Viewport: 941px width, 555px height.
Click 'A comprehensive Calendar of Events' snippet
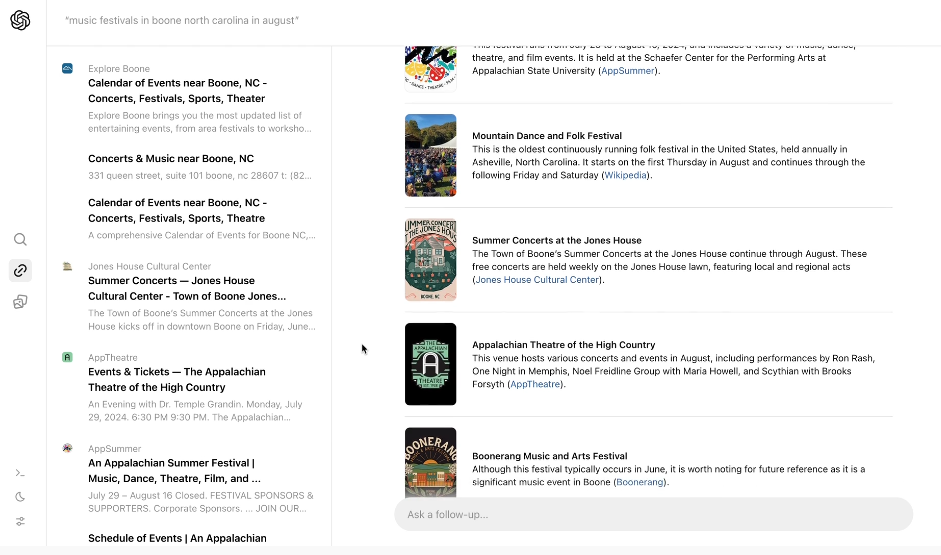(202, 235)
